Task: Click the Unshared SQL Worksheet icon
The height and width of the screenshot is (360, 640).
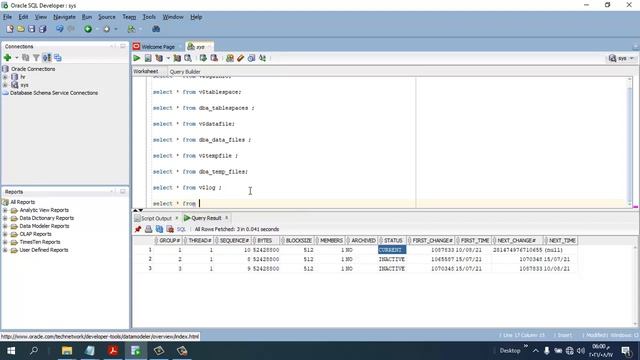Action: (x=230, y=58)
